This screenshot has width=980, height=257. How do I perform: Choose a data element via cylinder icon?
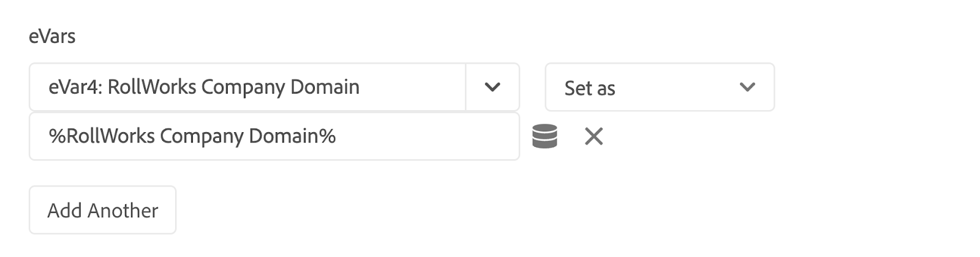tap(545, 136)
